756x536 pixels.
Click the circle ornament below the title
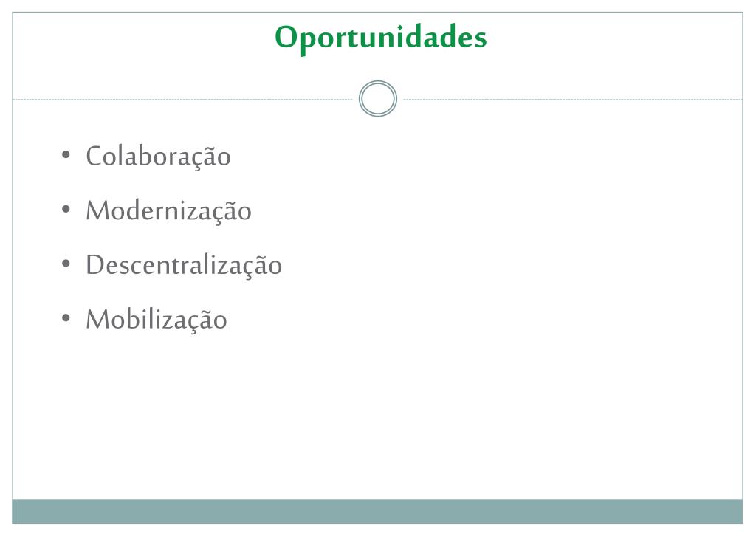[x=378, y=99]
